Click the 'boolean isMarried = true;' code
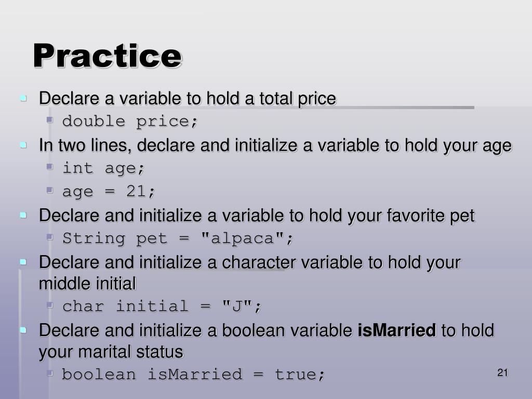The width and height of the screenshot is (532, 399). pyautogui.click(x=193, y=375)
